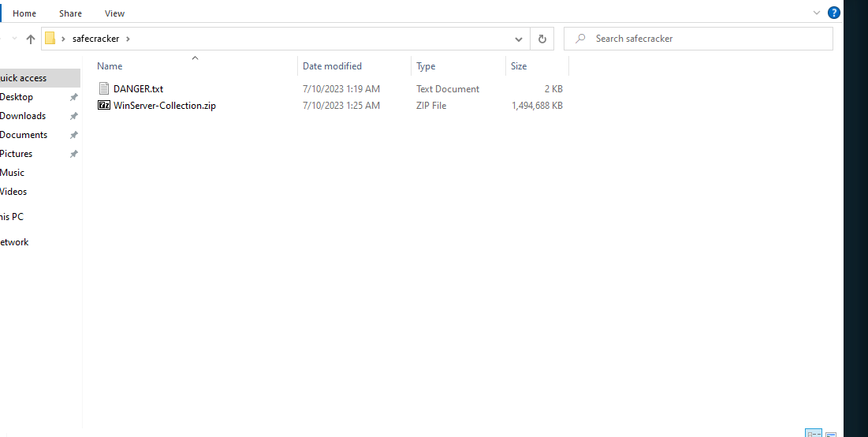The image size is (868, 437).
Task: Click the pin icon beside Downloads
Action: [73, 116]
